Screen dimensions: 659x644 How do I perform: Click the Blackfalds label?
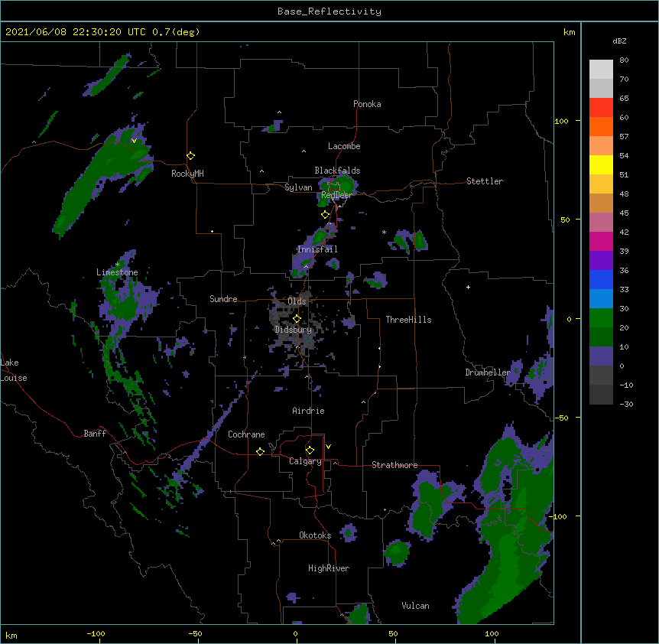(x=337, y=171)
